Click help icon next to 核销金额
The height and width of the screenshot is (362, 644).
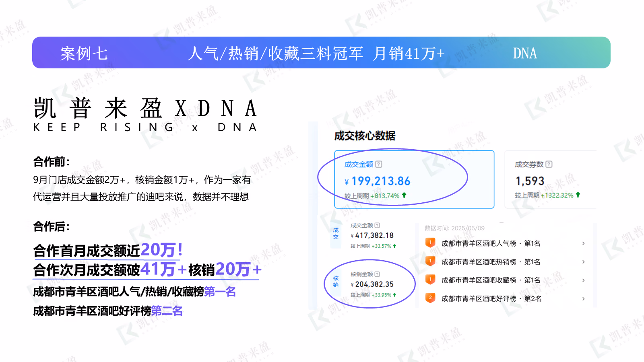point(377,274)
